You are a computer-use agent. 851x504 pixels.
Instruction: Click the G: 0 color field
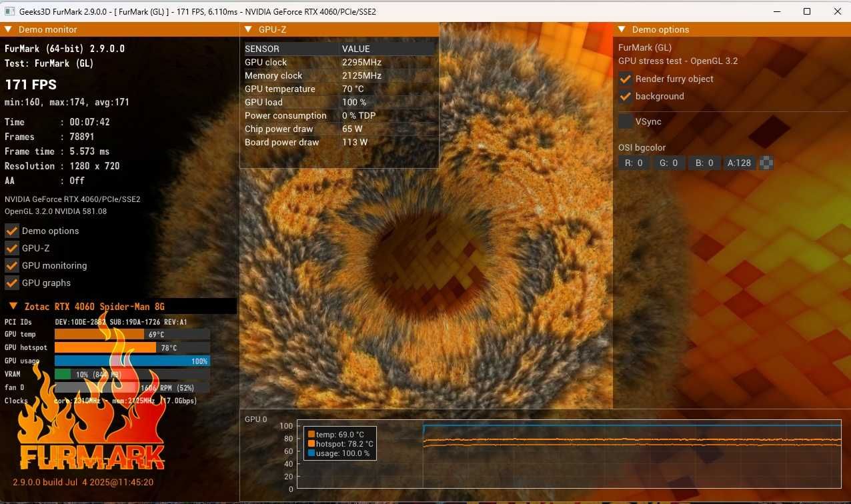(x=669, y=163)
